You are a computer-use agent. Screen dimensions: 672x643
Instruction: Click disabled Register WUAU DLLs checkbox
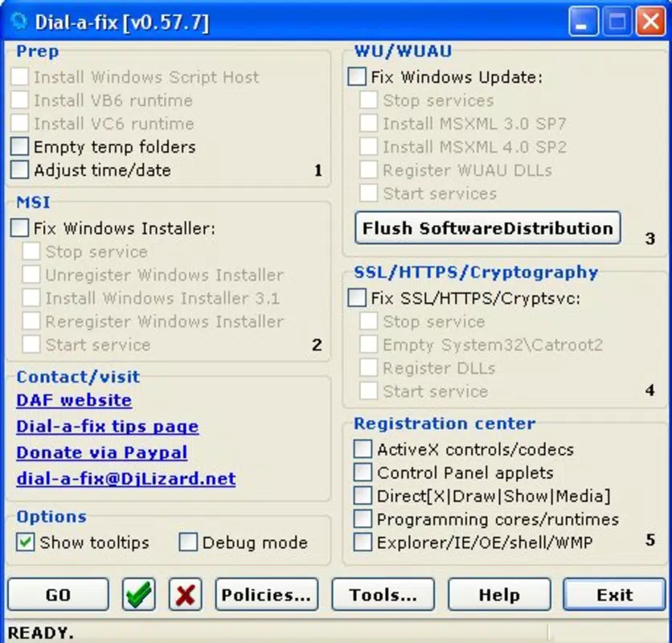[x=369, y=170]
